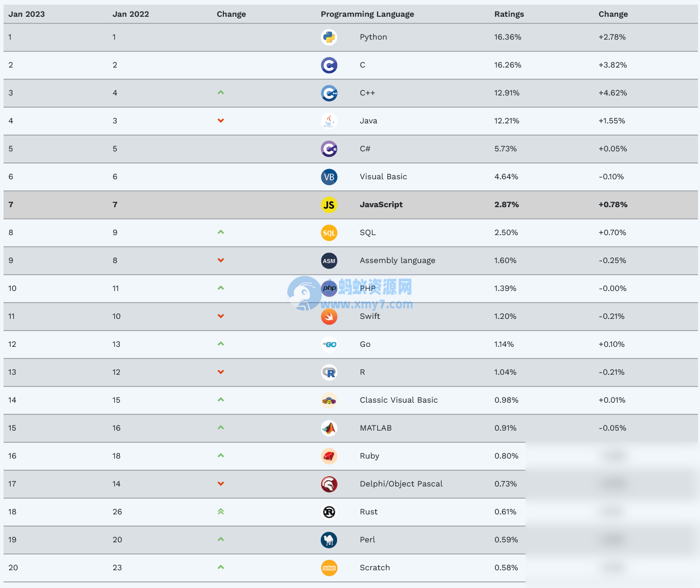This screenshot has height=588, width=700.
Task: Click the Java coffee cup logo
Action: pyautogui.click(x=329, y=121)
